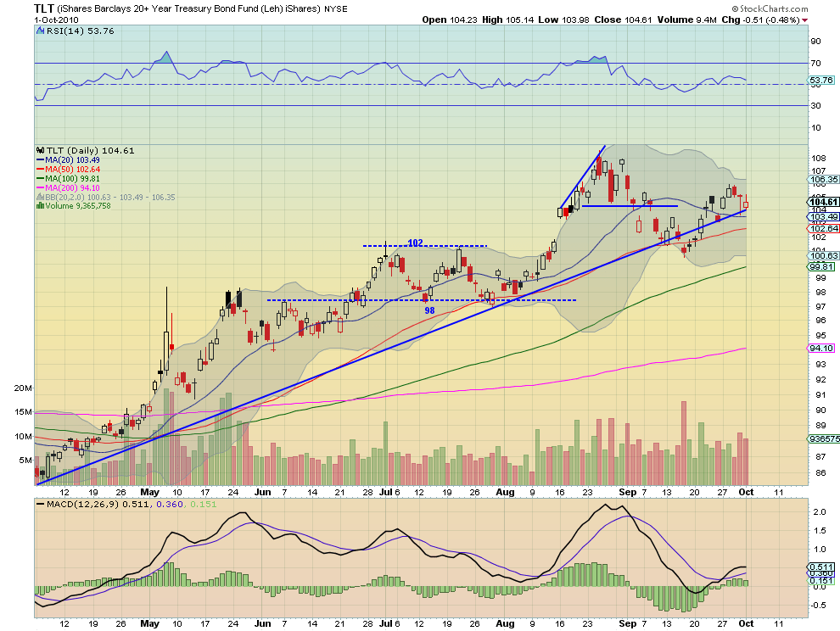Screen dimensions: 840x631
Task: Click the 30 oversold level on RSI axis
Action: pos(815,105)
